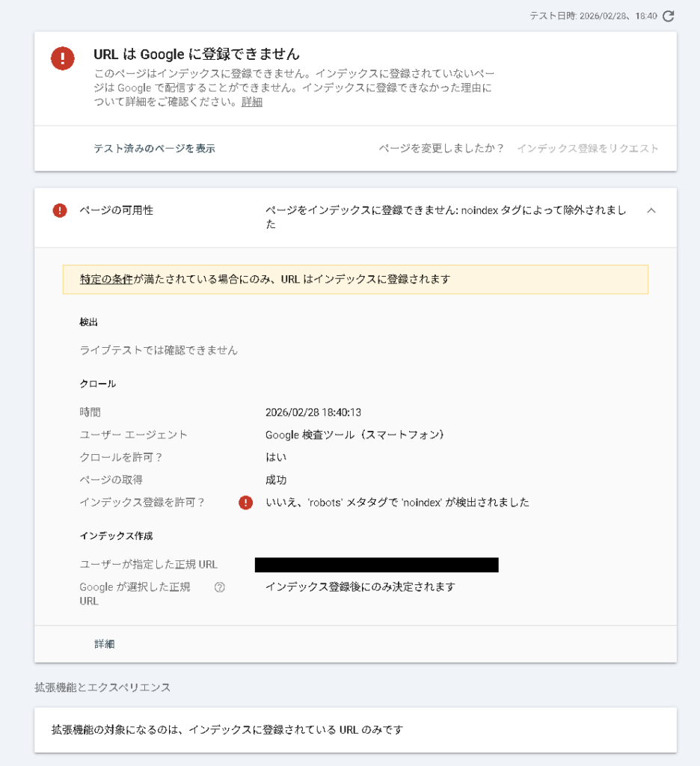The height and width of the screenshot is (766, 700).
Task: Open the help icon beside Google が選択した正規 URL
Action: [219, 587]
